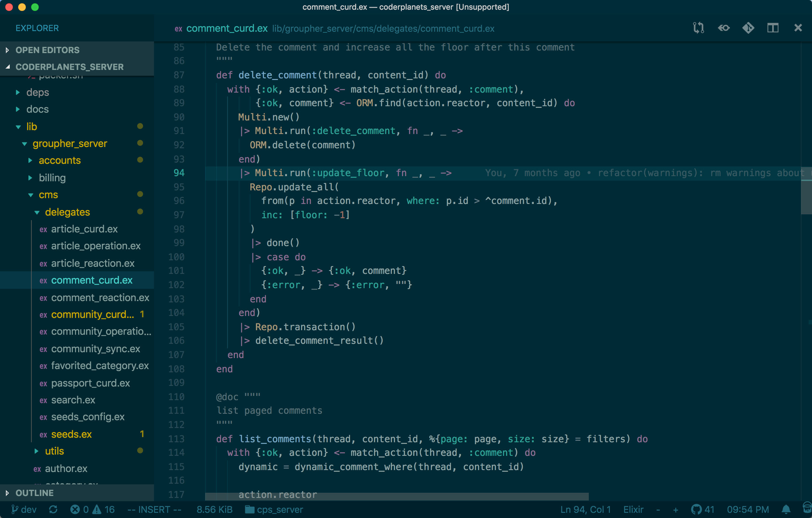812x518 pixels.
Task: Click the Git icon in the editor title bar
Action: tap(748, 28)
